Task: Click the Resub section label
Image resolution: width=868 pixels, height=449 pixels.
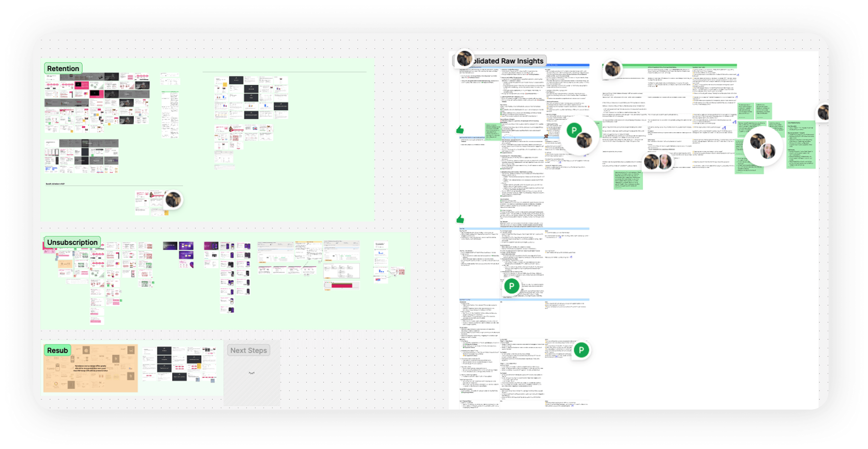Action: 57,350
